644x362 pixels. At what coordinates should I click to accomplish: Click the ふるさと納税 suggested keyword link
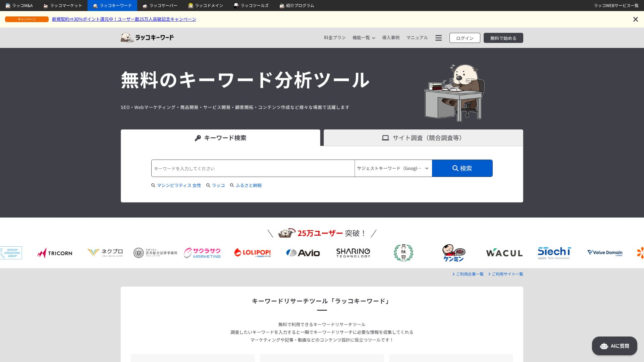tap(248, 185)
